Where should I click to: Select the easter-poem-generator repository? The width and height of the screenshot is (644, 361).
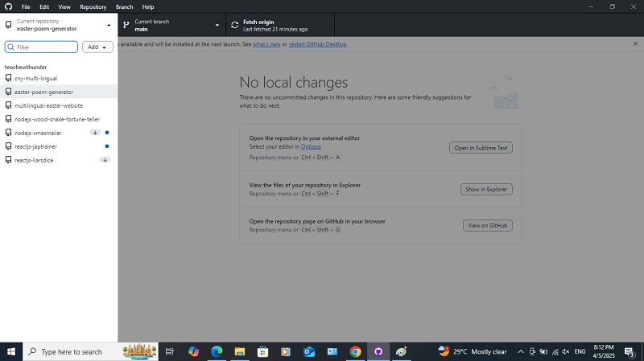59,92
